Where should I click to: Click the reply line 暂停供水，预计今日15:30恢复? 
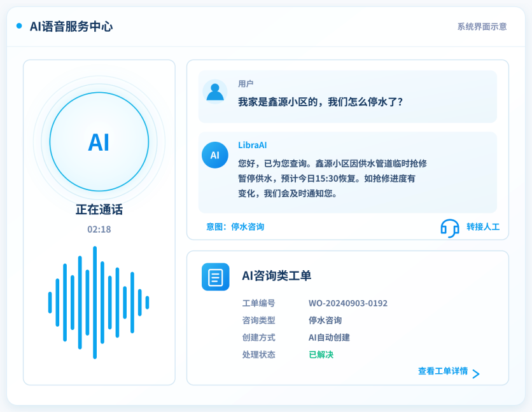326,179
